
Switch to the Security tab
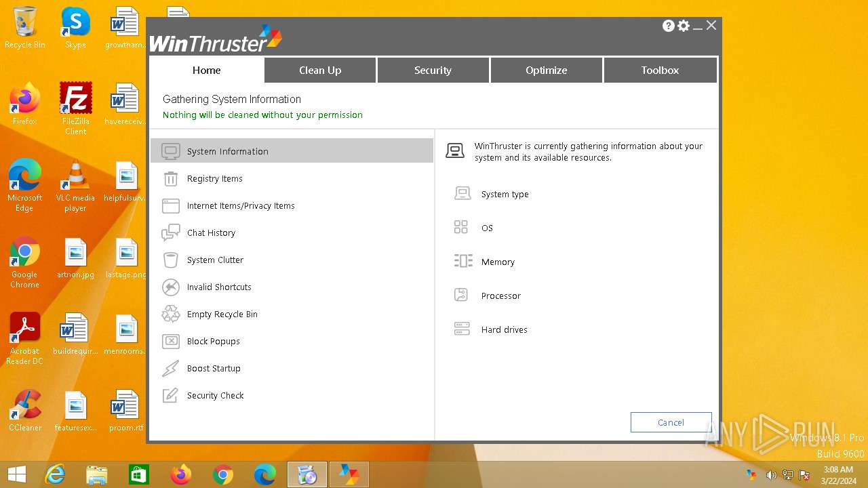tap(433, 70)
